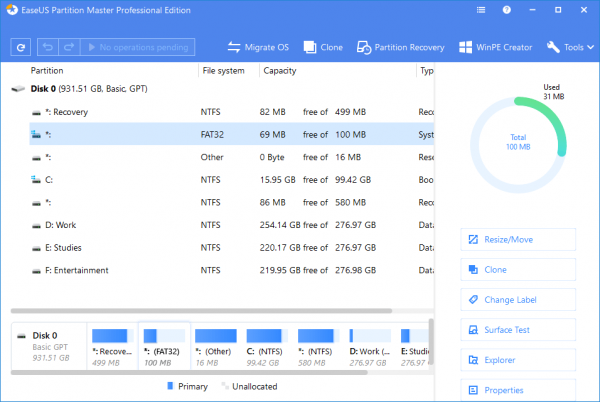Open the Migrate OS wizard
600x402 pixels.
coord(258,47)
